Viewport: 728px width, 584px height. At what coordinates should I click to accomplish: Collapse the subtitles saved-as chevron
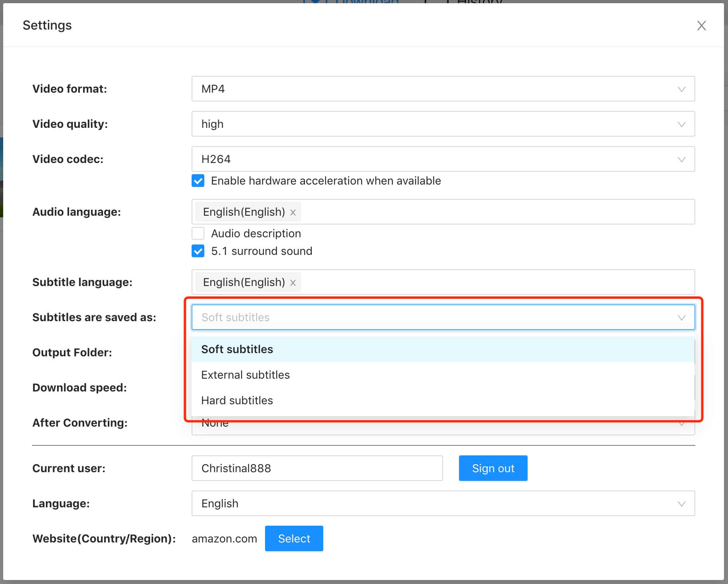click(x=681, y=318)
